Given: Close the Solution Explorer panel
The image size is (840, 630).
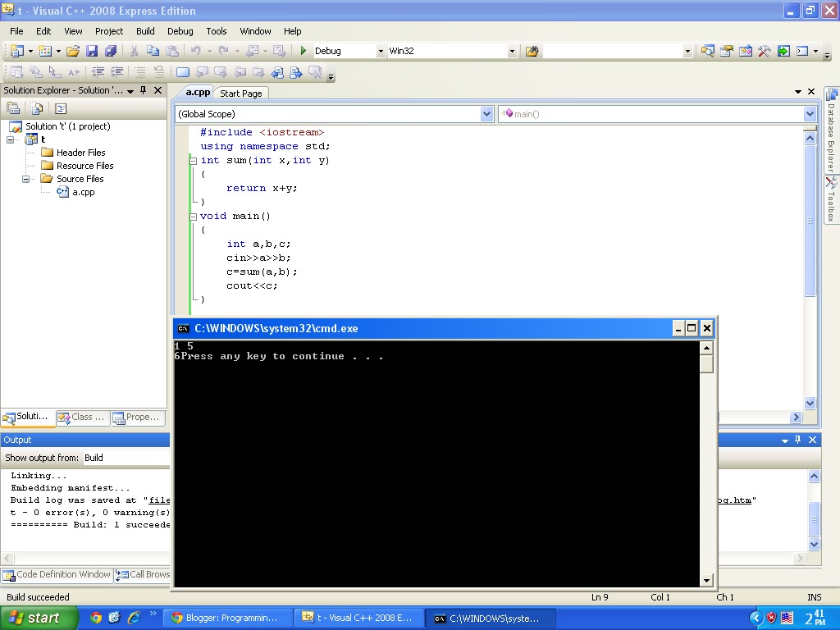Looking at the screenshot, I should click(x=158, y=90).
